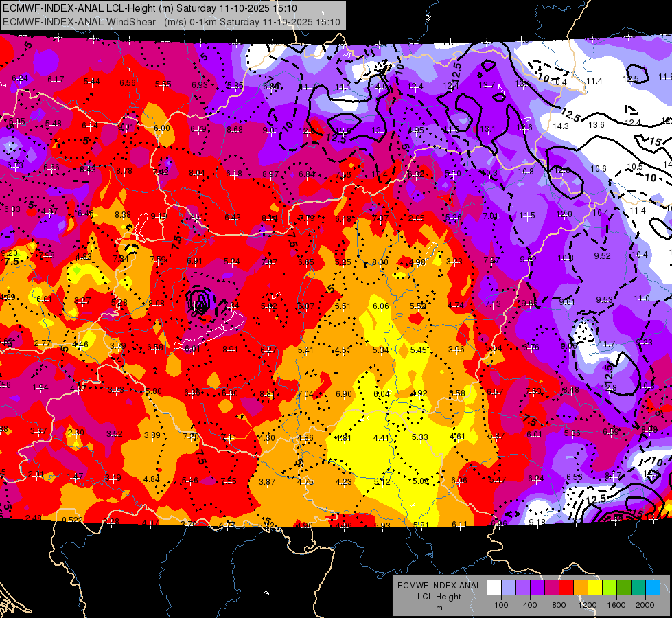
Task: Click the grid value 9.53
Action: point(604,299)
